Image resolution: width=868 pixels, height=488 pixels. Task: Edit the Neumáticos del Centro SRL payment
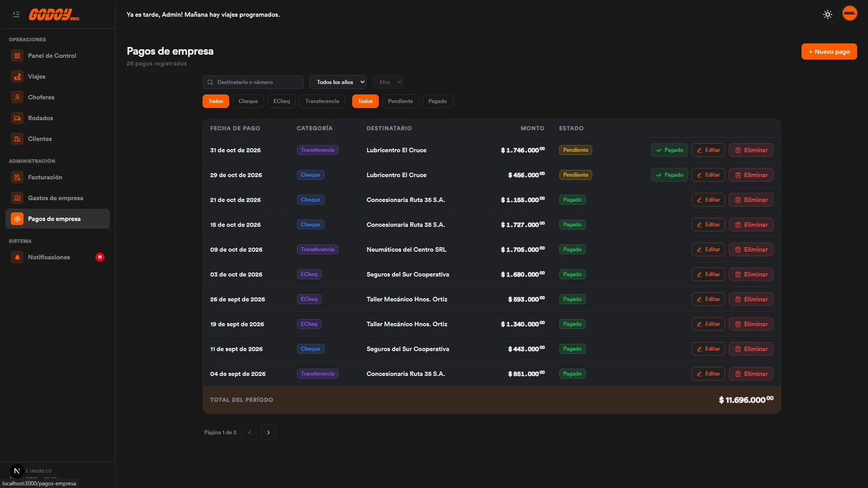coord(708,249)
